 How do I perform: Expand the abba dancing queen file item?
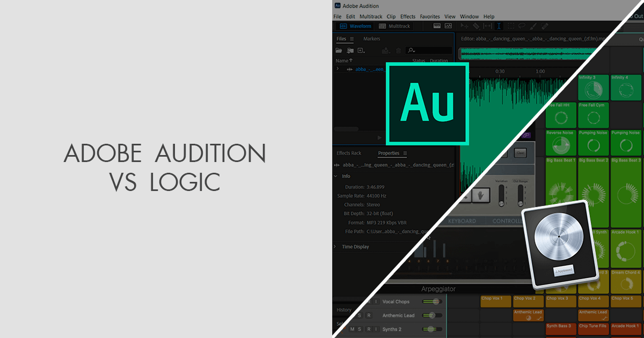tap(337, 69)
